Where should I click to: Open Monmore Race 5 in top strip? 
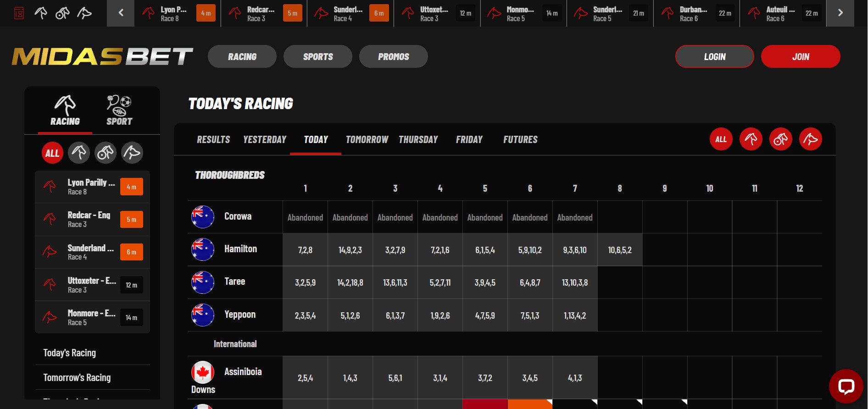(523, 13)
